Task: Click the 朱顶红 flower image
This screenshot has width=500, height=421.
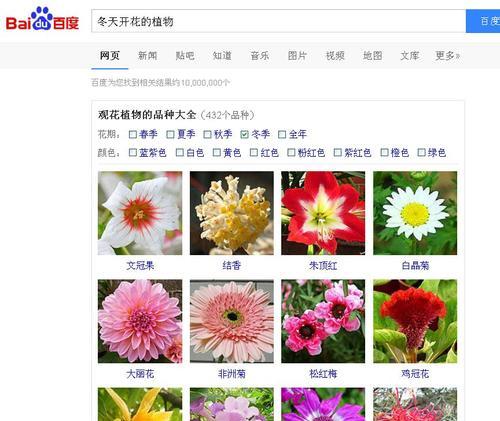Action: click(x=323, y=213)
